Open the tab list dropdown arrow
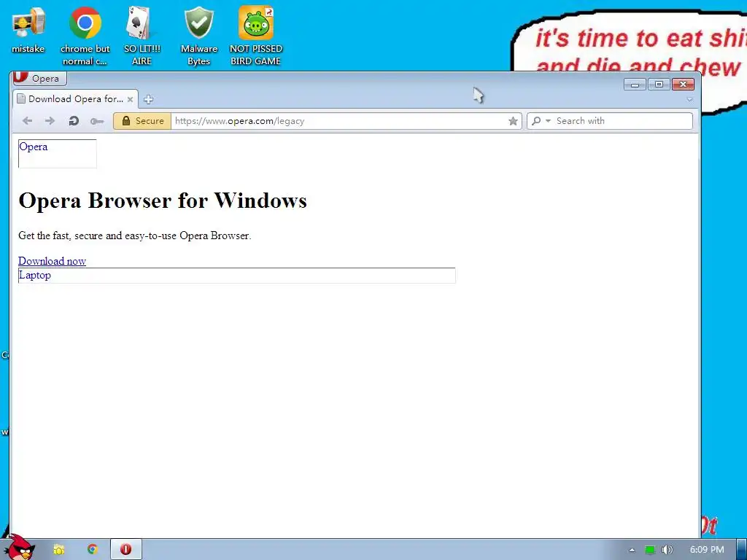 (x=689, y=99)
